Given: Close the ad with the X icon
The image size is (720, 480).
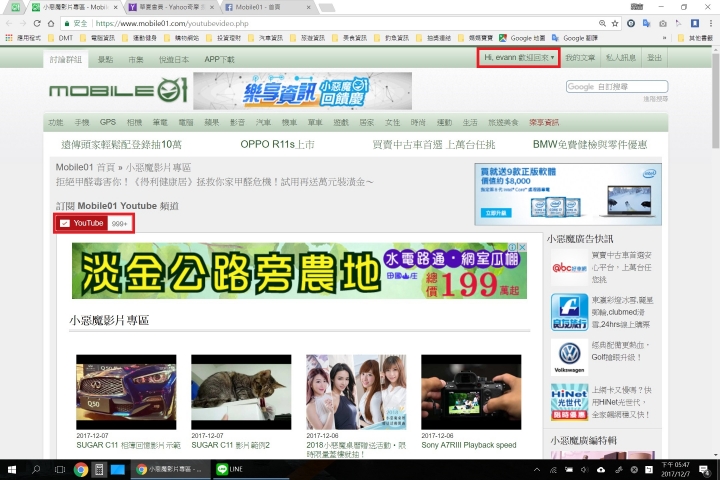Looking at the screenshot, I should coord(522,247).
